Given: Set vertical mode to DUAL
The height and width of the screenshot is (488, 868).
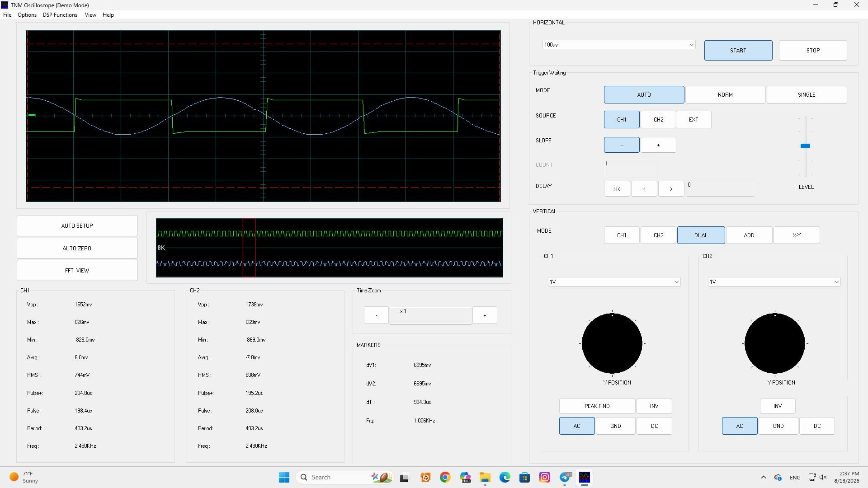Looking at the screenshot, I should [x=701, y=235].
